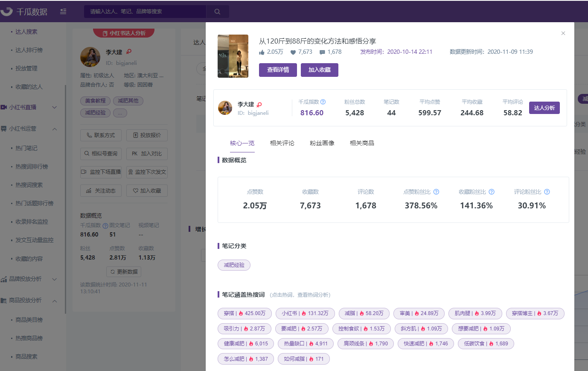Click PK 加入对比 button

(x=147, y=154)
